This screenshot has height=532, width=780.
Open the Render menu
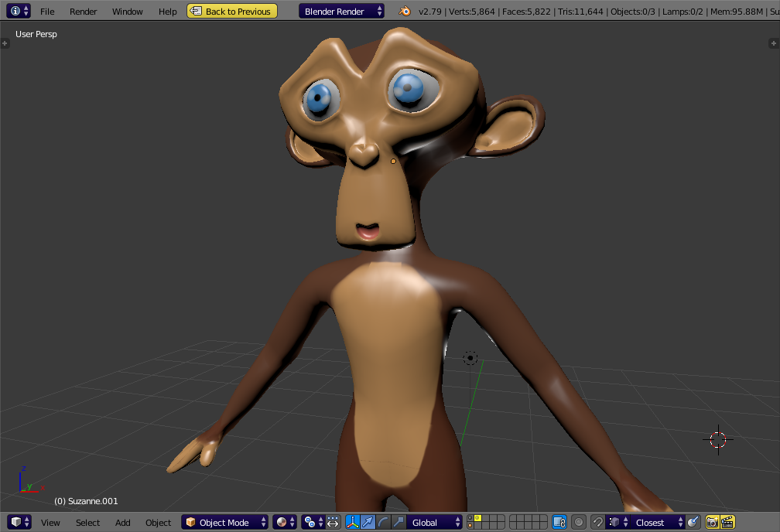point(83,12)
